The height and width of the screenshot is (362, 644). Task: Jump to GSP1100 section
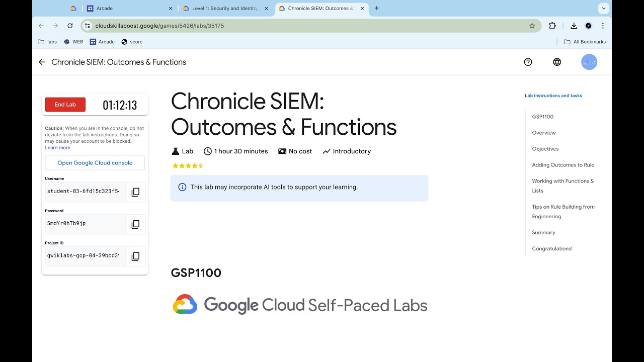pos(542,117)
